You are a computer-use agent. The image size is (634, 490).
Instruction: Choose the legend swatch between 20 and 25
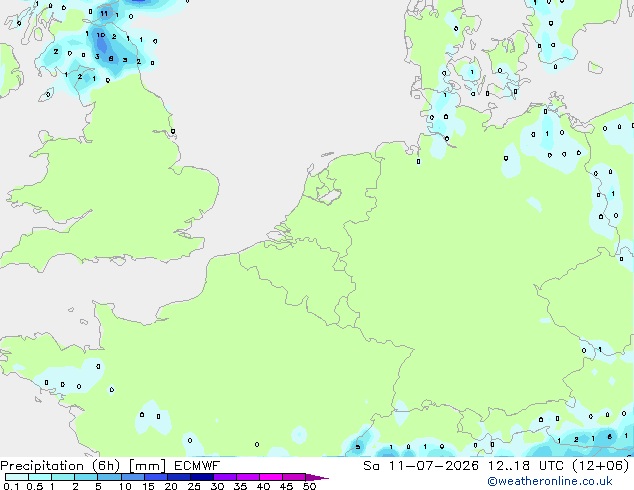tap(178, 477)
